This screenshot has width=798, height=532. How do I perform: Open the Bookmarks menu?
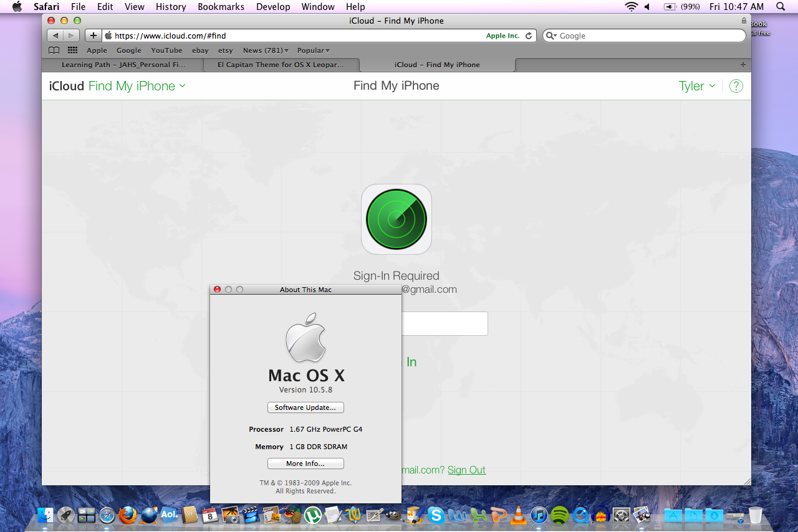221,7
